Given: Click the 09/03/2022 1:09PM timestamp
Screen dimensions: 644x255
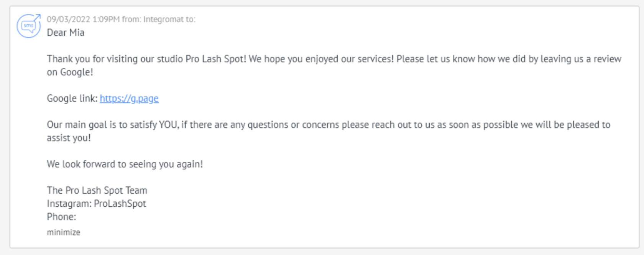Looking at the screenshot, I should coord(83,20).
